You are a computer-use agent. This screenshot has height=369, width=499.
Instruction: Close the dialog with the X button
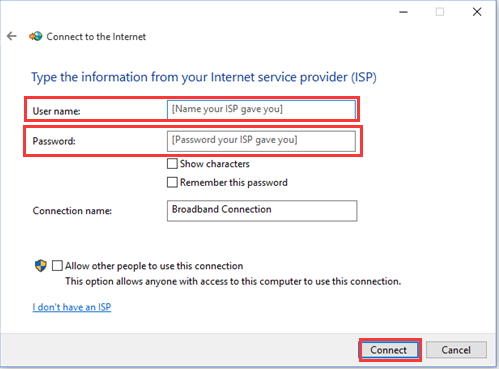(477, 12)
